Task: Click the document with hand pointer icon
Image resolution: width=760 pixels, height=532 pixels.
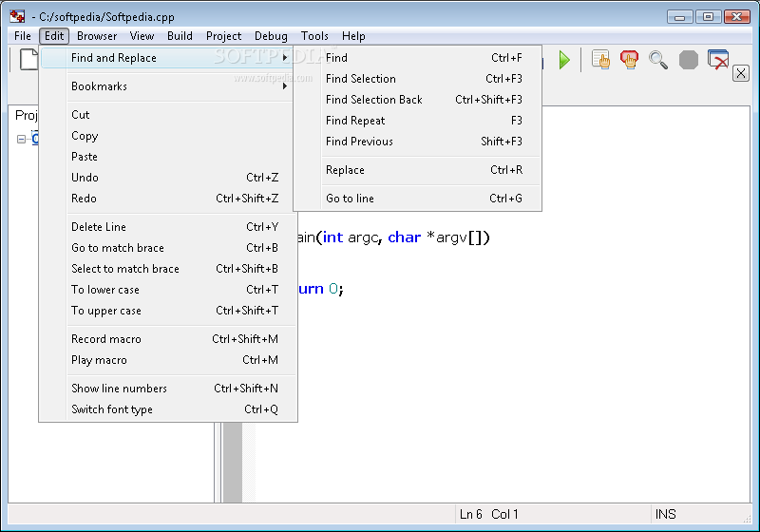Action: pos(600,60)
